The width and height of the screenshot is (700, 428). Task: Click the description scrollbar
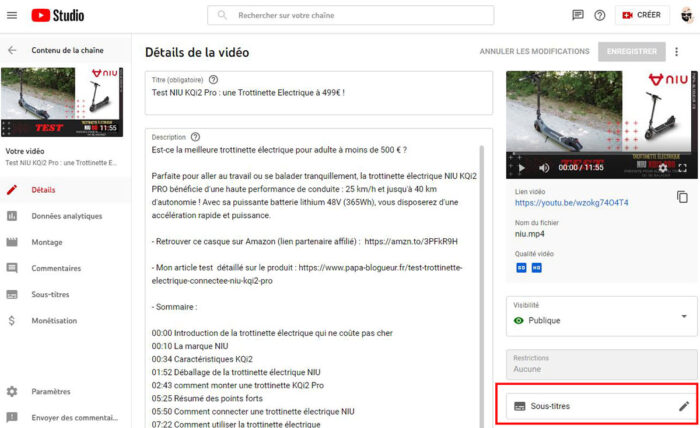[x=482, y=286]
